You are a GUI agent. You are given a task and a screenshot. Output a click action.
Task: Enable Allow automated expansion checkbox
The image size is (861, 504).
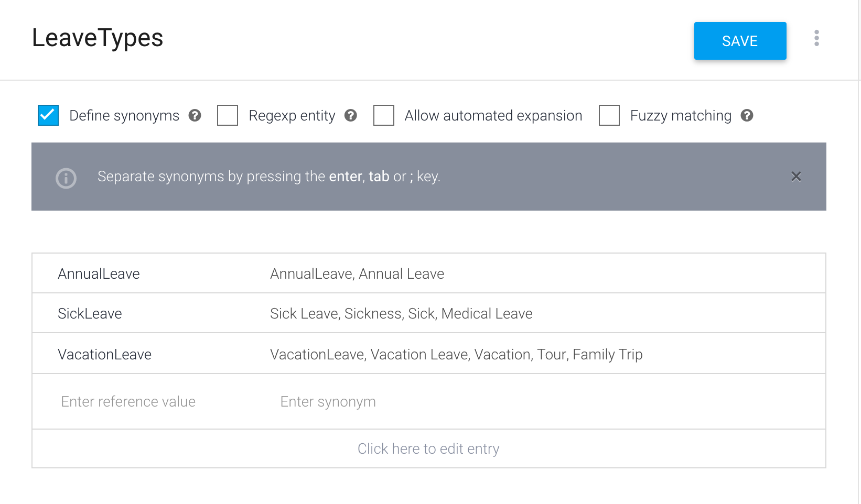point(384,115)
